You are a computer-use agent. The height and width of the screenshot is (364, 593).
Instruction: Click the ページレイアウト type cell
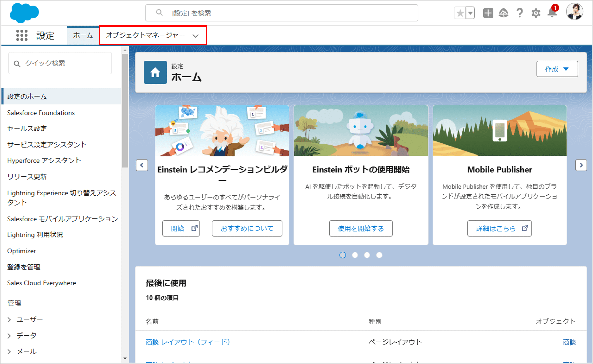[x=395, y=342]
